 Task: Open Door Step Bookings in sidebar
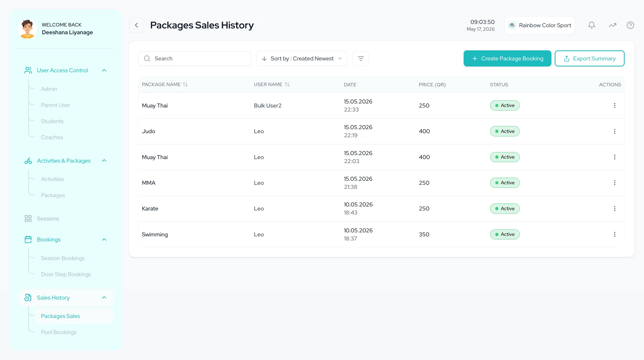tap(66, 274)
